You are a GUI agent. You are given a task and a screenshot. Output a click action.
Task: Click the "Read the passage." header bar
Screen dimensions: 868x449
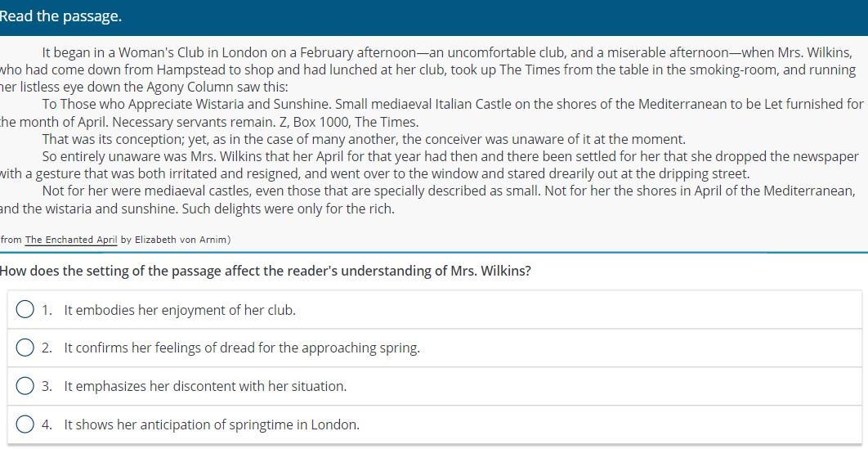tap(434, 17)
